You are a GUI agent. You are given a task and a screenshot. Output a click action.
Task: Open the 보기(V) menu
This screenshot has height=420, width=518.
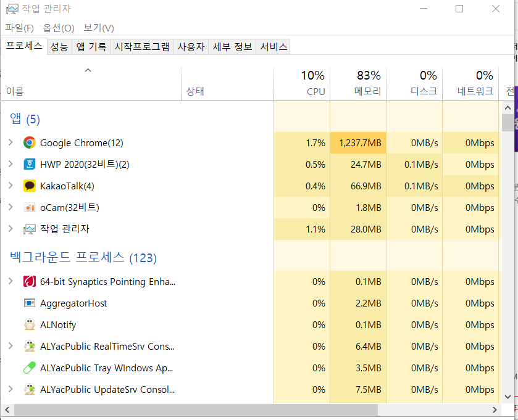pos(99,28)
